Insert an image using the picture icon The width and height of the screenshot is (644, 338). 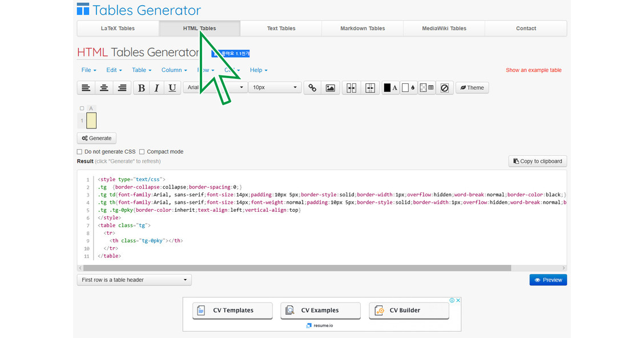[330, 88]
